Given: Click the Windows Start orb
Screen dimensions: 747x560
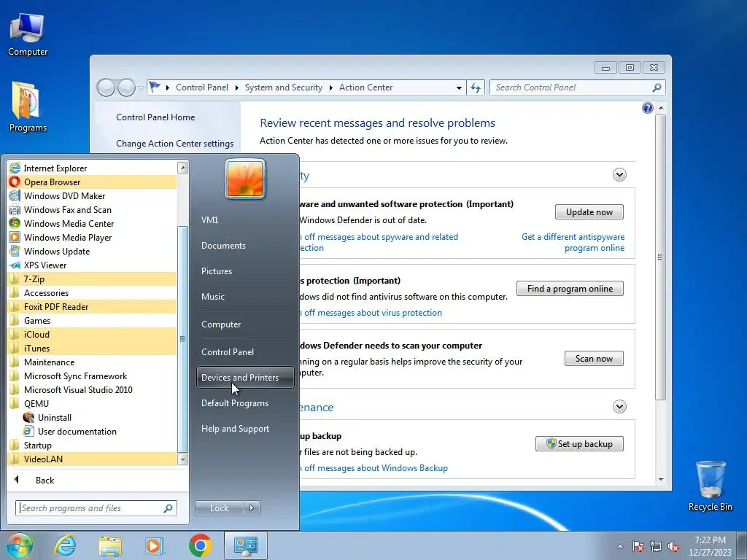Looking at the screenshot, I should click(19, 545).
